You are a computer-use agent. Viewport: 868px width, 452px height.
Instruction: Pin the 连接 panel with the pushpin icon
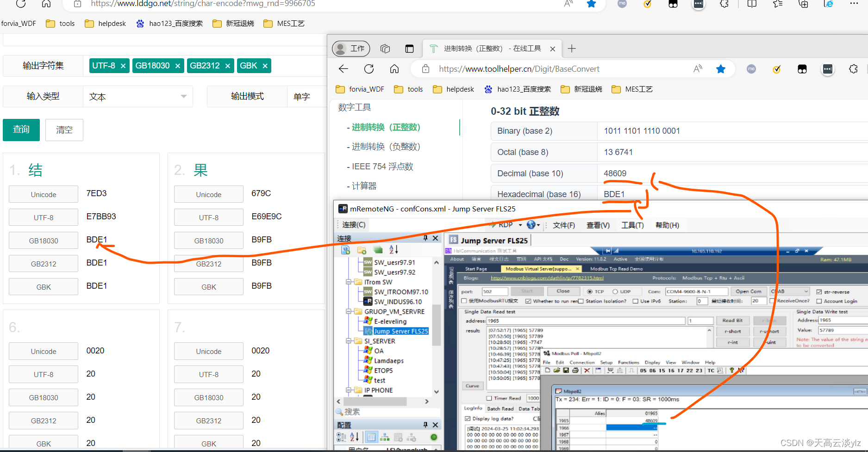pyautogui.click(x=425, y=238)
